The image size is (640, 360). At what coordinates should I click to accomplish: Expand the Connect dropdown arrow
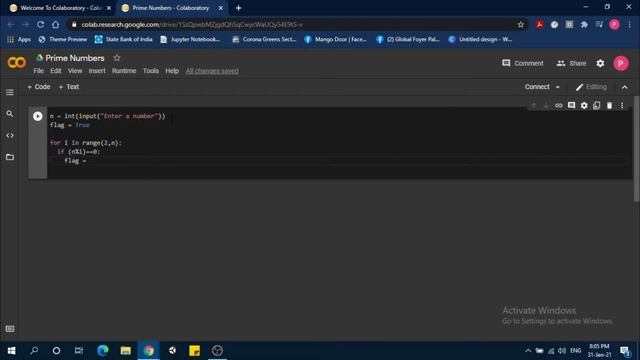(558, 87)
